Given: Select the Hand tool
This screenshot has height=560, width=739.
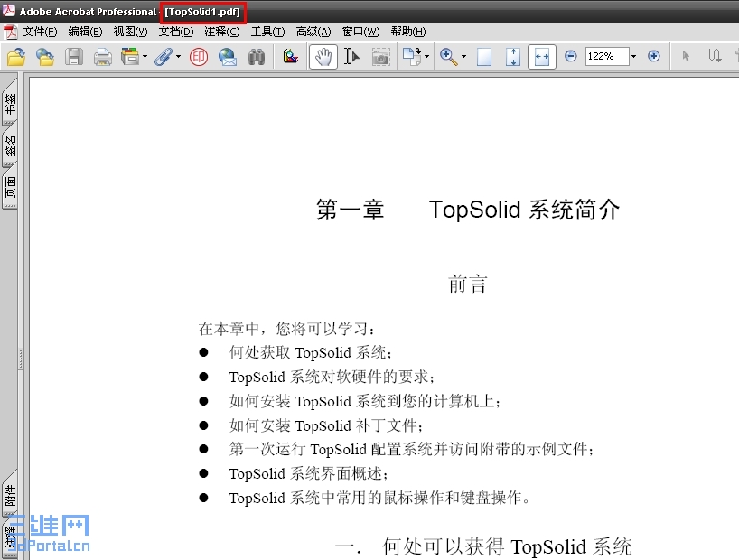Looking at the screenshot, I should [x=323, y=57].
